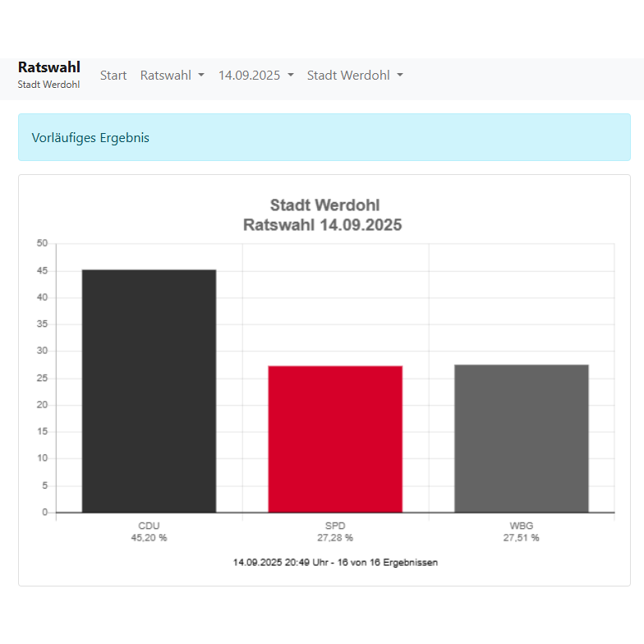This screenshot has height=644, width=644.
Task: Select the black CDU bar
Action: click(149, 391)
